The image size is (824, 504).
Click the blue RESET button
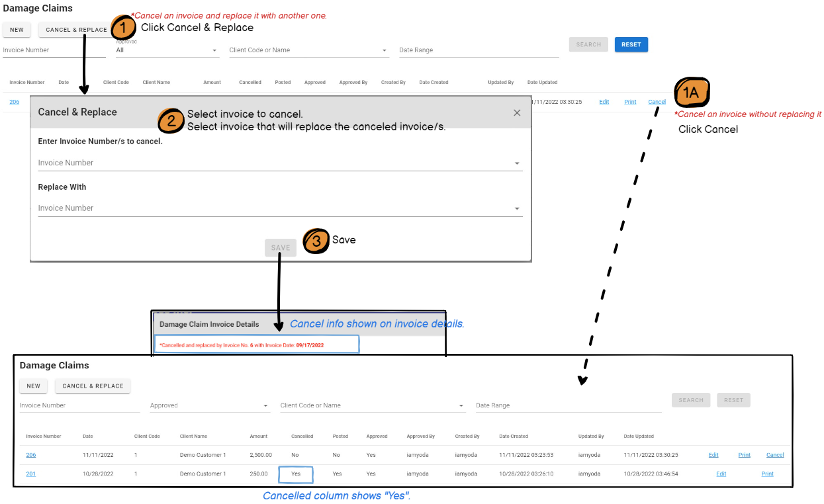(631, 45)
